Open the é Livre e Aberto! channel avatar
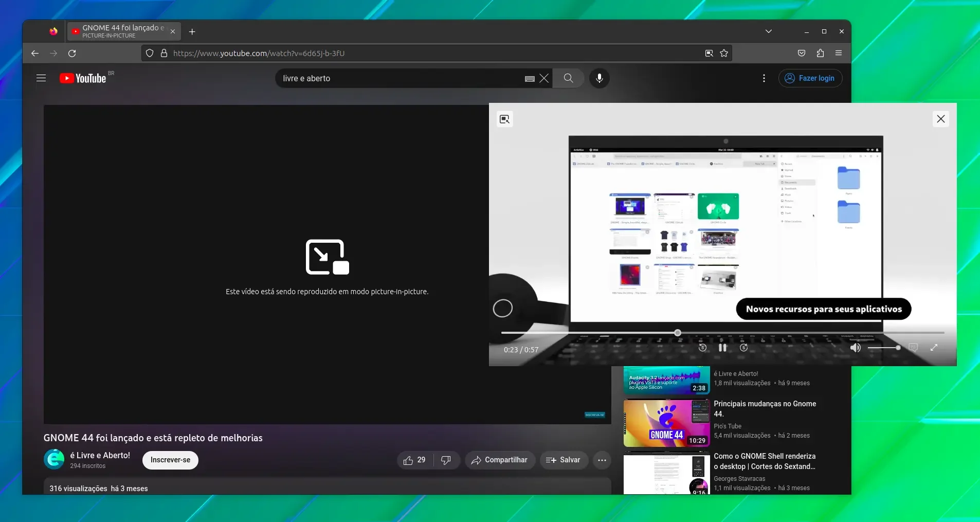 coord(54,459)
